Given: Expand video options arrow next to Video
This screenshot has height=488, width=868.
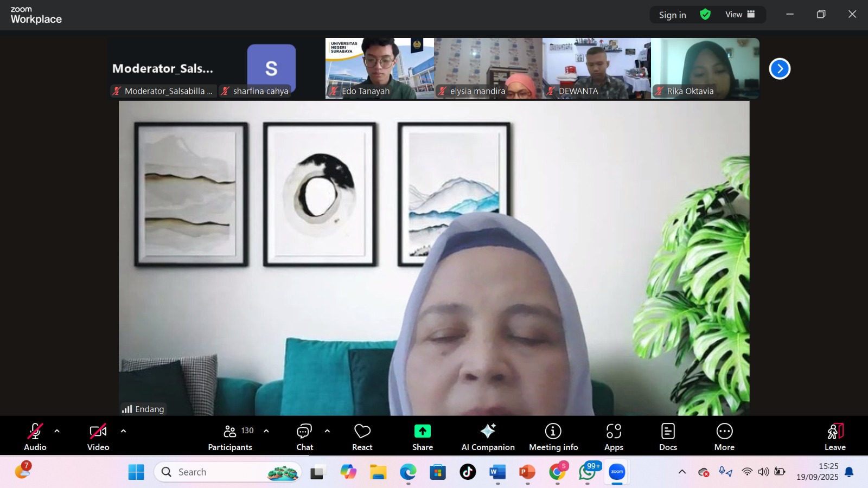Looking at the screenshot, I should pyautogui.click(x=123, y=431).
